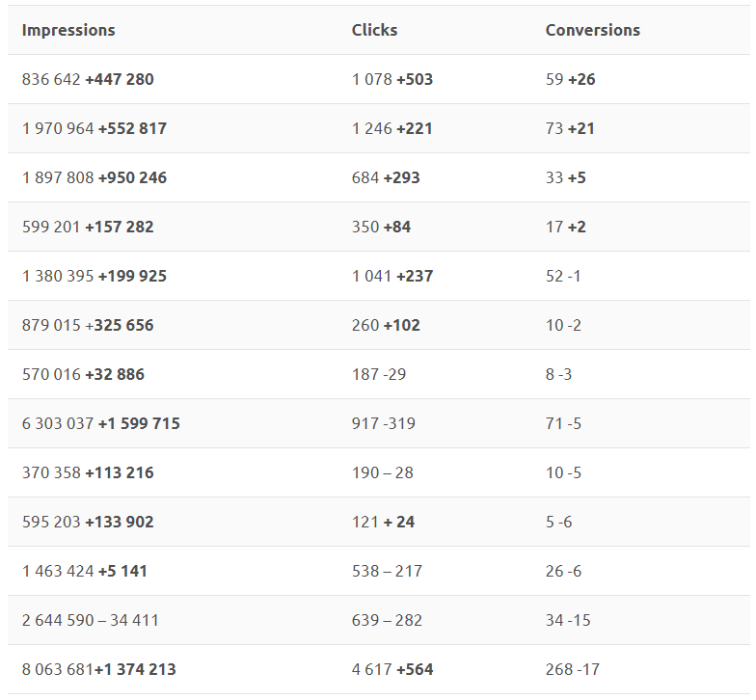The image size is (756, 700).
Task: Click the total clicks 4 617 +564
Action: coord(391,669)
